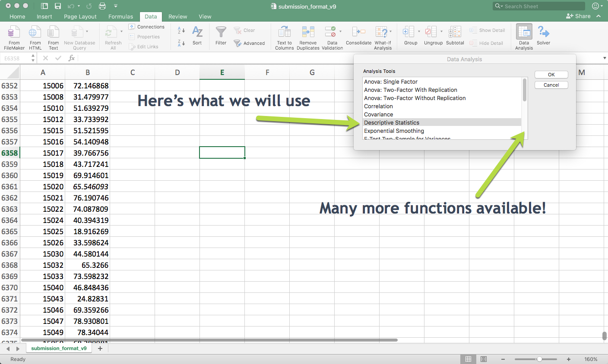Switch to the Formulas ribbon tab
This screenshot has width=608, height=364.
(120, 16)
